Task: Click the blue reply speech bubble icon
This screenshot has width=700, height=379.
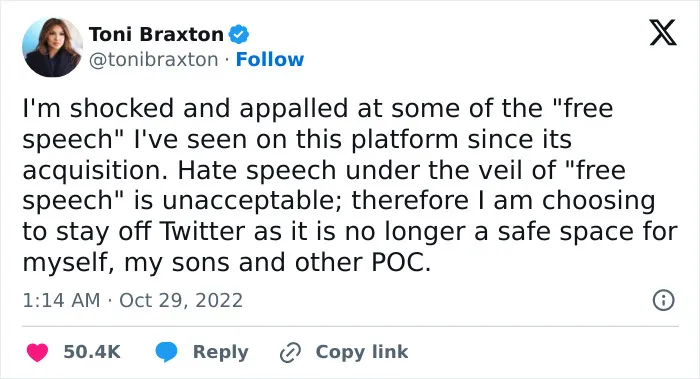Action: pos(166,352)
